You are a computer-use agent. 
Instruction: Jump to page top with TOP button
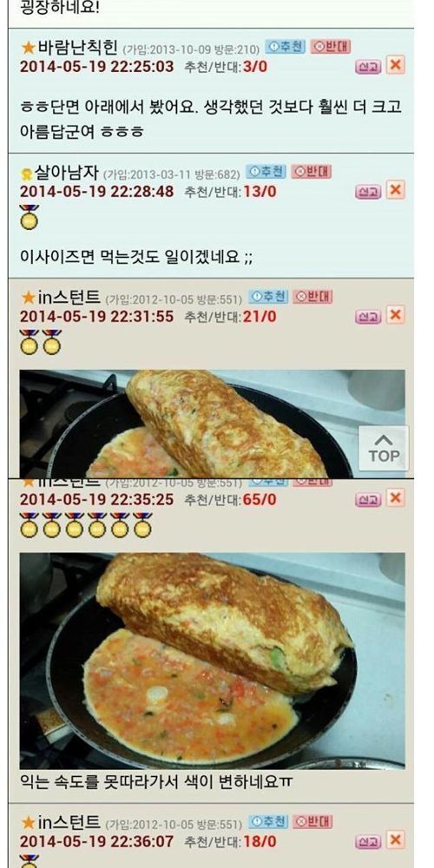(384, 449)
